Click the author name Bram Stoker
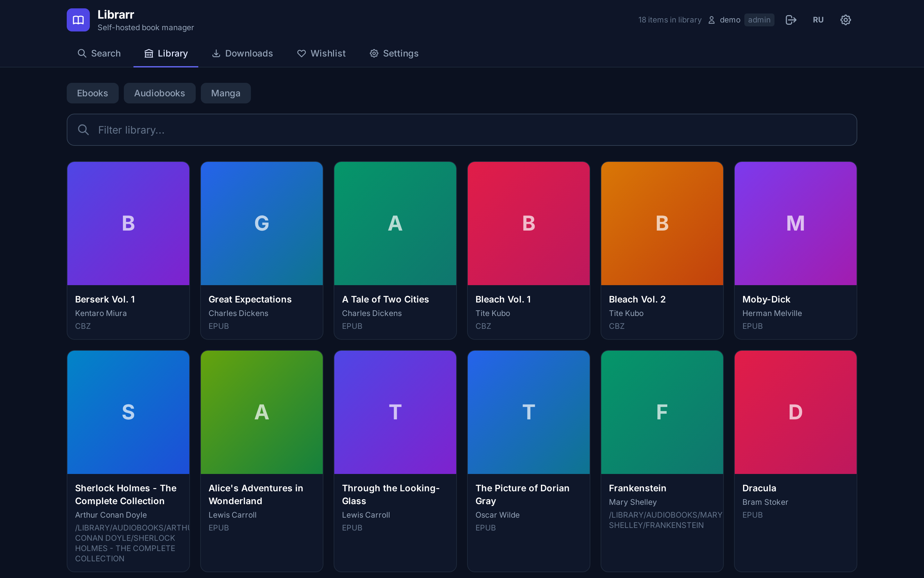Image resolution: width=924 pixels, height=578 pixels. (765, 502)
